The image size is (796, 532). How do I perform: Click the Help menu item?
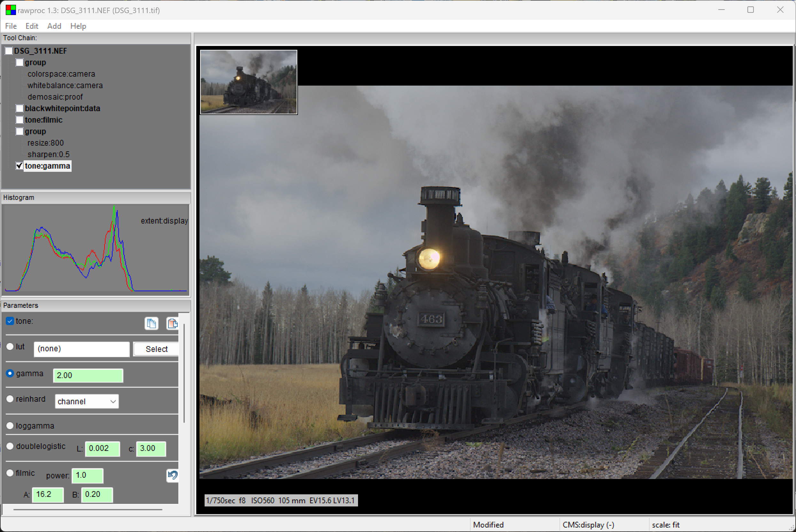(x=78, y=26)
